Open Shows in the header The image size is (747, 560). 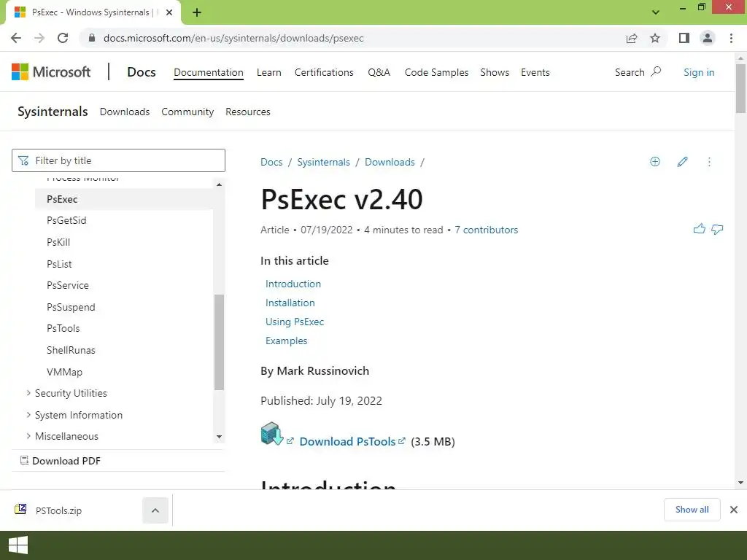495,72
